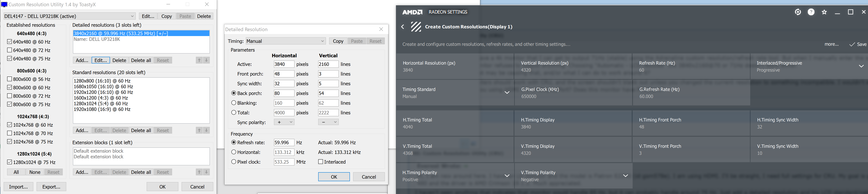The width and height of the screenshot is (868, 194).
Task: Expand Interlaced/Progressive dropdown in Radeon Settings
Action: 861,66
